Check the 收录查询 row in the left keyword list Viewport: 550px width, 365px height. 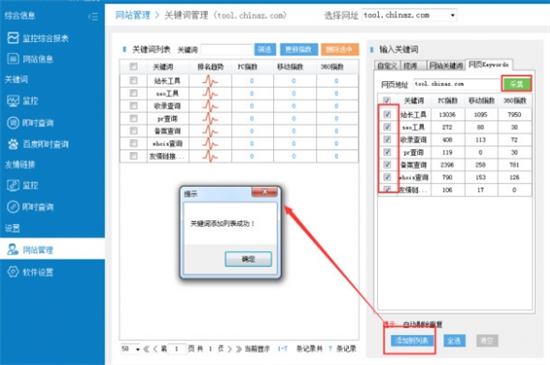[x=133, y=106]
